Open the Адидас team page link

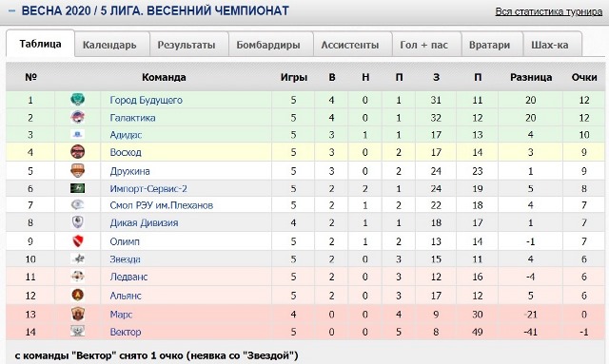point(126,135)
